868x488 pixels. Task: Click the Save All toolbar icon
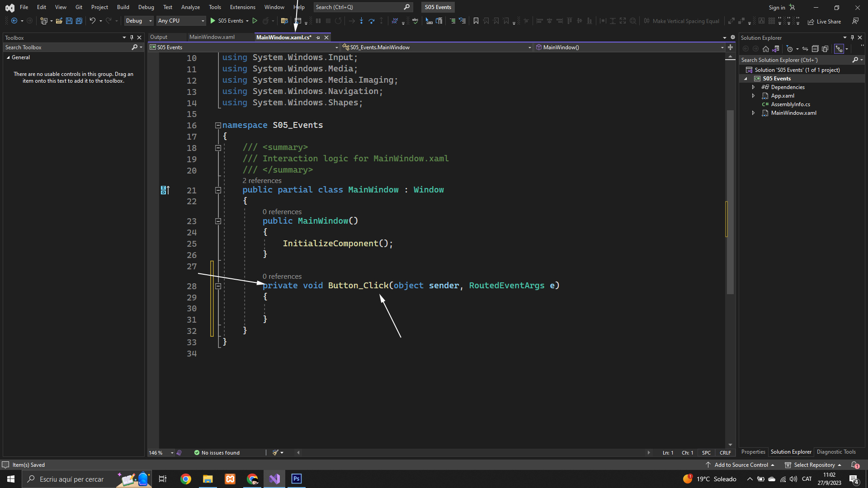click(x=79, y=21)
